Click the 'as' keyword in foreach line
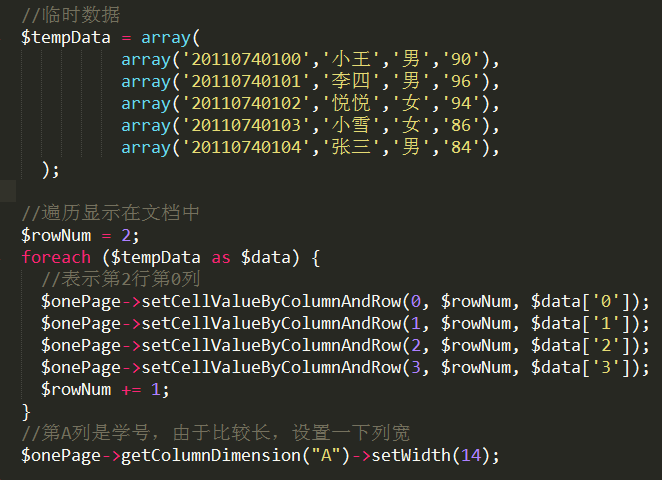Viewport: 662px width, 480px height. coord(221,258)
